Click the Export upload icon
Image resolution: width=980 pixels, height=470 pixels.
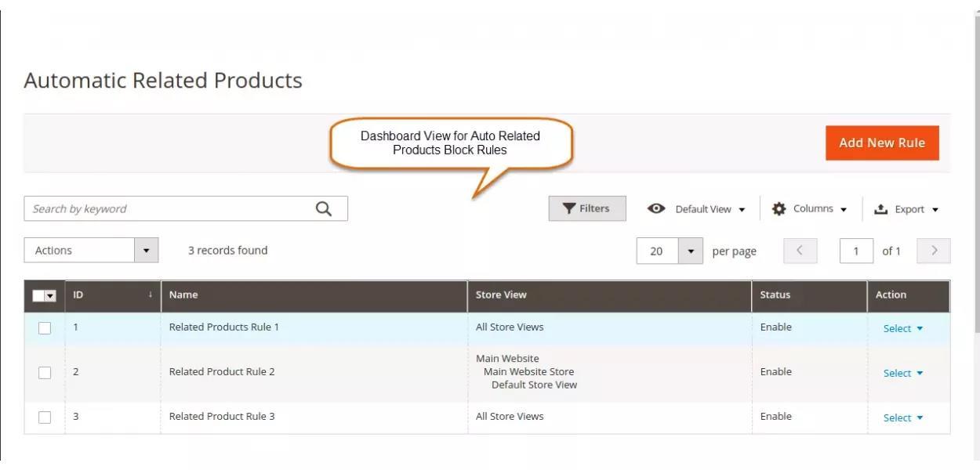coord(880,209)
